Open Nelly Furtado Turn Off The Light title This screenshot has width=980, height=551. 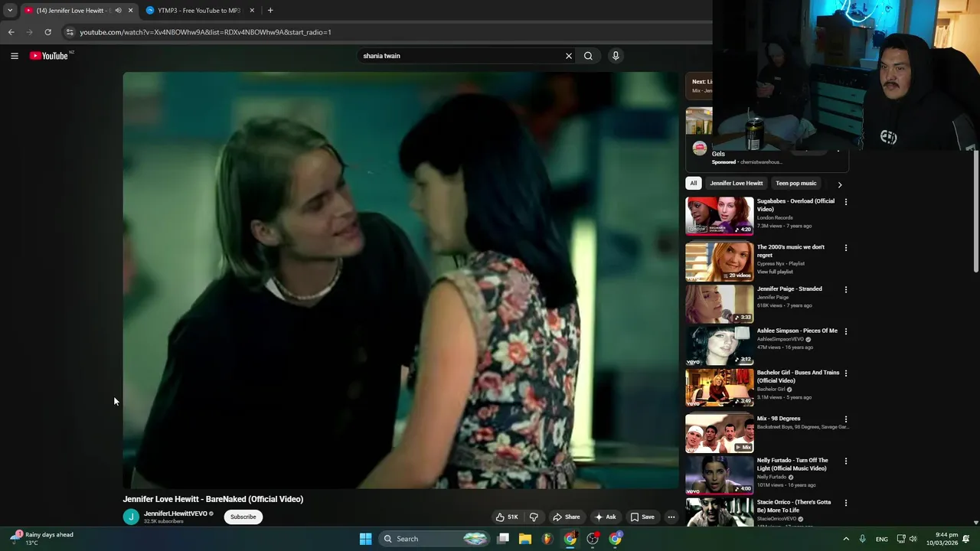792,465
